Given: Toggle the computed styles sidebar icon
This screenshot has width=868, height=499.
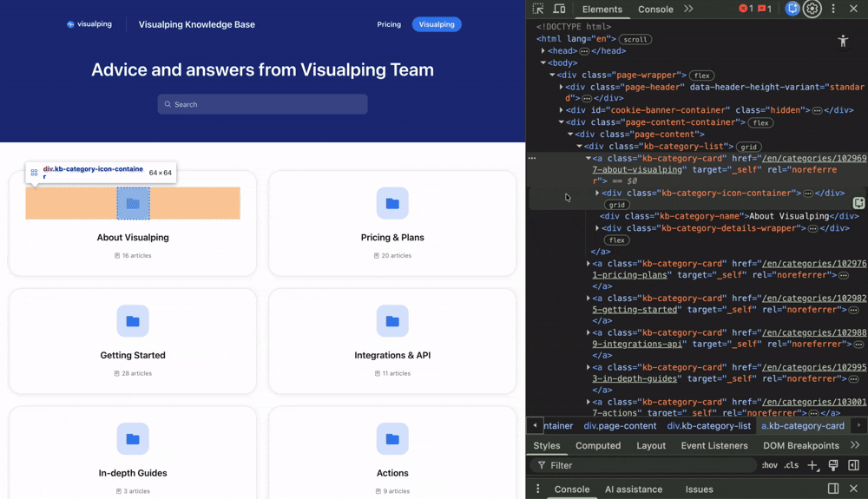Looking at the screenshot, I should [x=853, y=465].
